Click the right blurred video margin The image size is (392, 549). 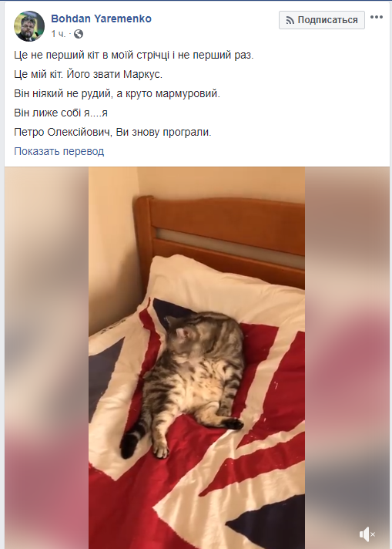coord(347,358)
